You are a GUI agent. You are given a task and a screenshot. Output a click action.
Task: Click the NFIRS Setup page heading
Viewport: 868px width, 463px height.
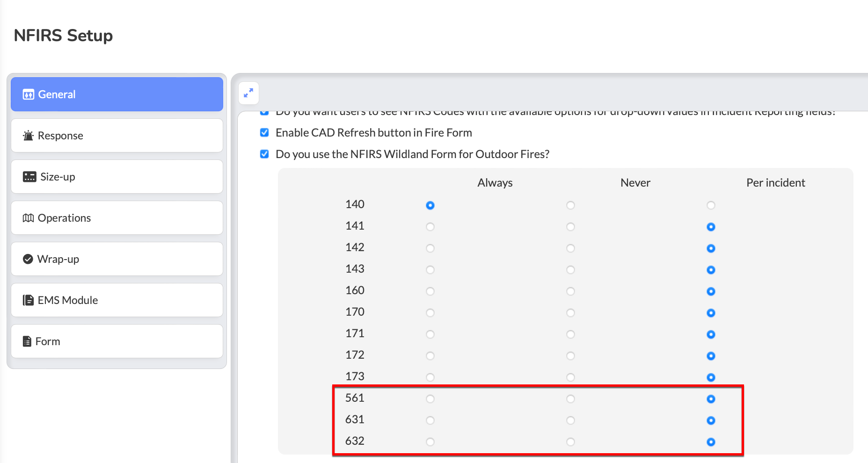[63, 36]
